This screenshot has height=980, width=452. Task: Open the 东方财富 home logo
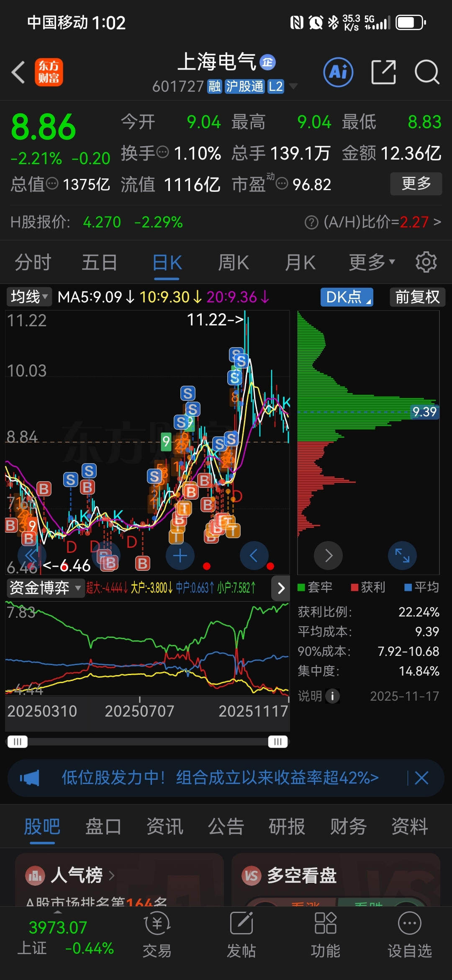coord(49,72)
